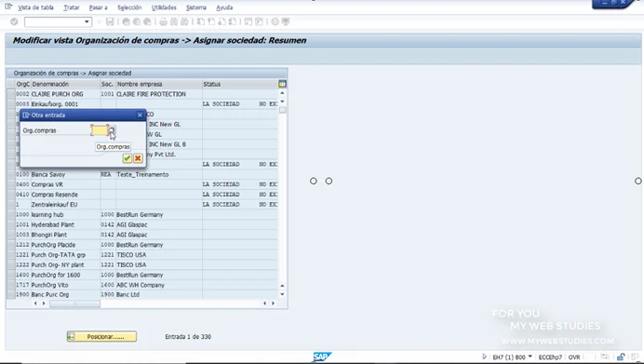The width and height of the screenshot is (644, 364).
Task: Open the Sistema menu
Action: point(196,7)
